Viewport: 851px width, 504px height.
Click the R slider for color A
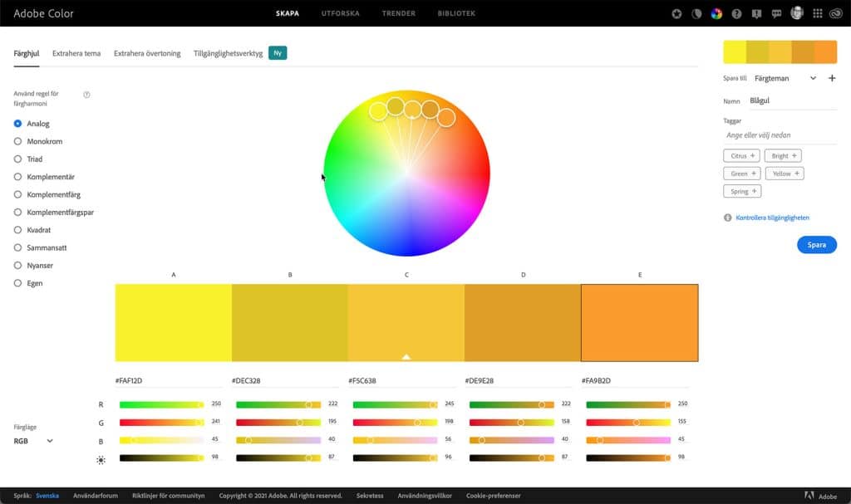(162, 404)
